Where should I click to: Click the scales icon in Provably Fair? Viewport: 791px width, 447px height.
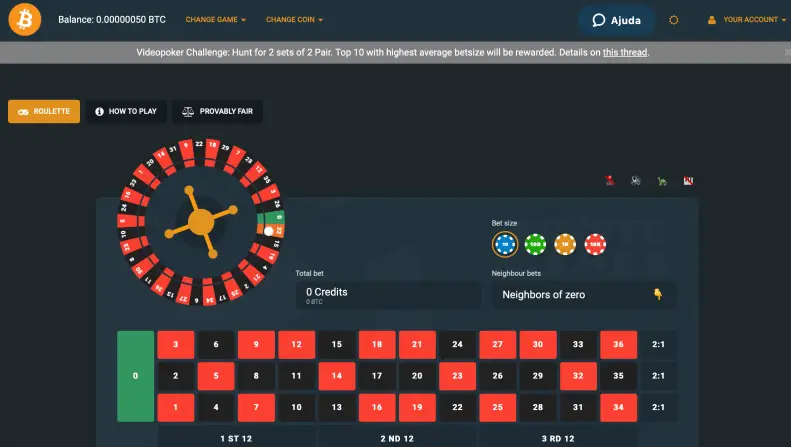pyautogui.click(x=187, y=112)
